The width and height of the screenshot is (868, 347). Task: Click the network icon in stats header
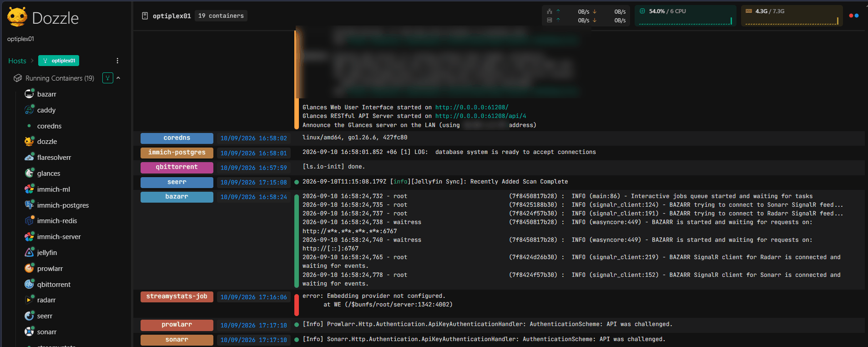[550, 11]
